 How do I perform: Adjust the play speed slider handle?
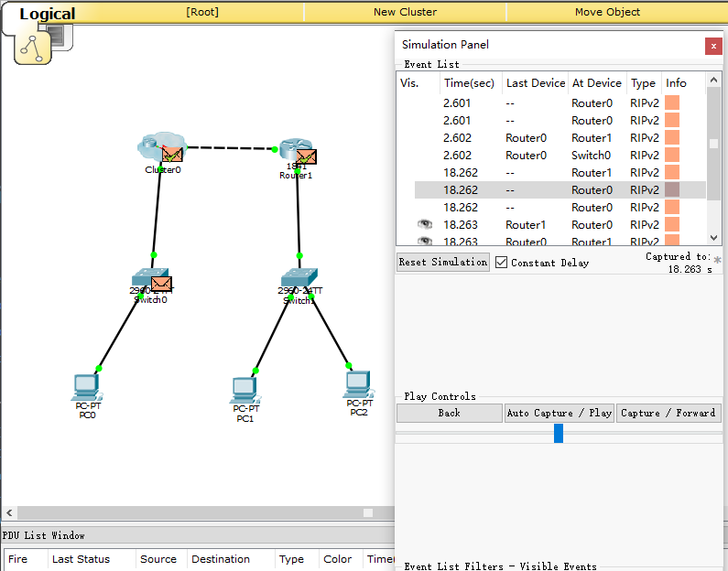point(559,433)
